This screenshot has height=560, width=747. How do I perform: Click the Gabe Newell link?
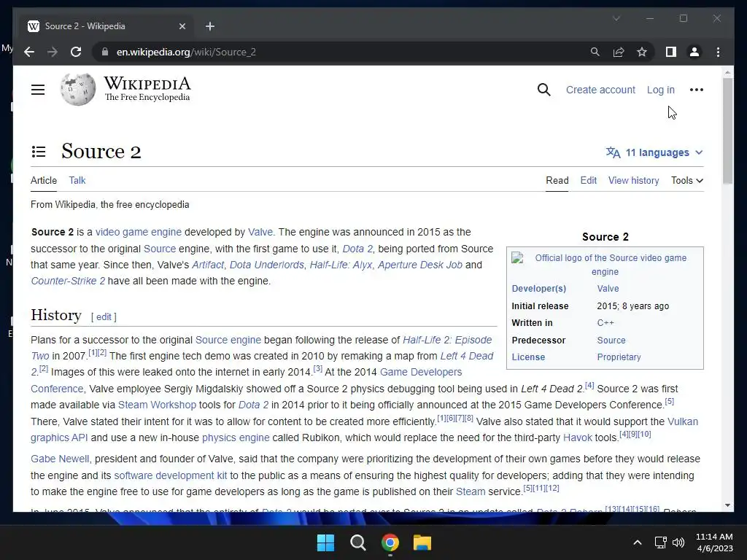coord(60,459)
